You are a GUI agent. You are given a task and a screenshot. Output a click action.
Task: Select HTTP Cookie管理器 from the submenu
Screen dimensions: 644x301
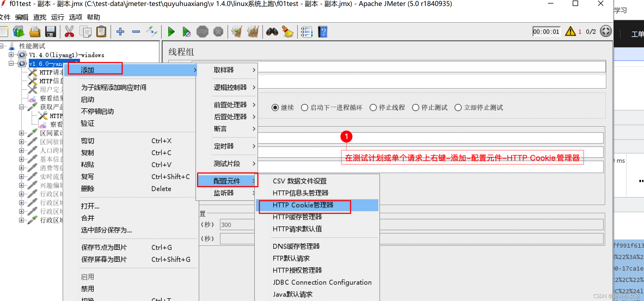click(317, 205)
